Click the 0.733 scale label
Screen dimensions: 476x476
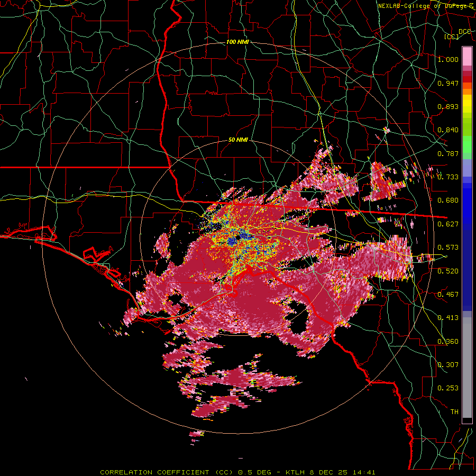point(448,177)
